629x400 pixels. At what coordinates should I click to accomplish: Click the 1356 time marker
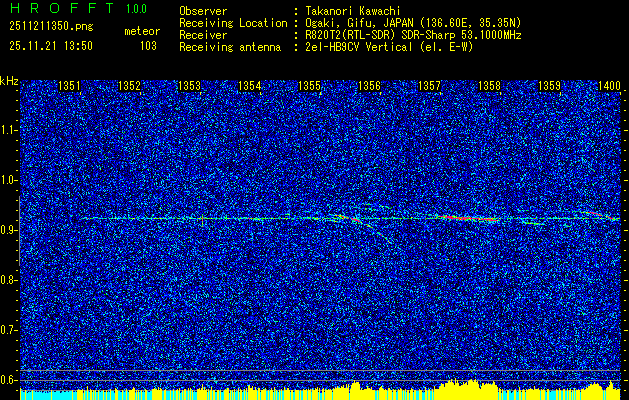click(x=369, y=85)
